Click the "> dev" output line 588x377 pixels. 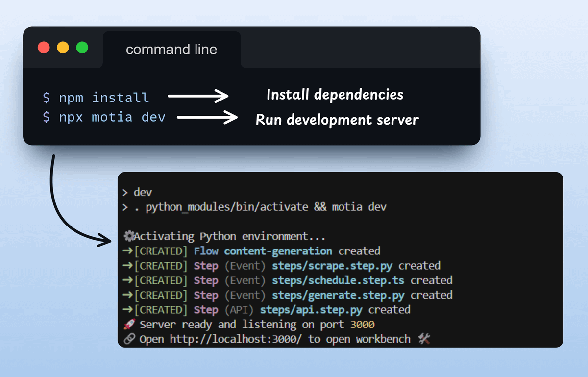click(137, 192)
